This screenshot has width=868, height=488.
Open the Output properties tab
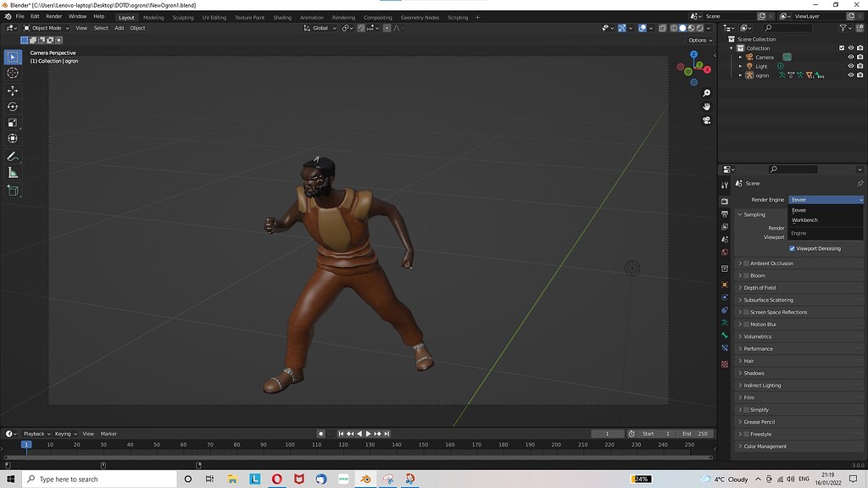[x=725, y=214]
